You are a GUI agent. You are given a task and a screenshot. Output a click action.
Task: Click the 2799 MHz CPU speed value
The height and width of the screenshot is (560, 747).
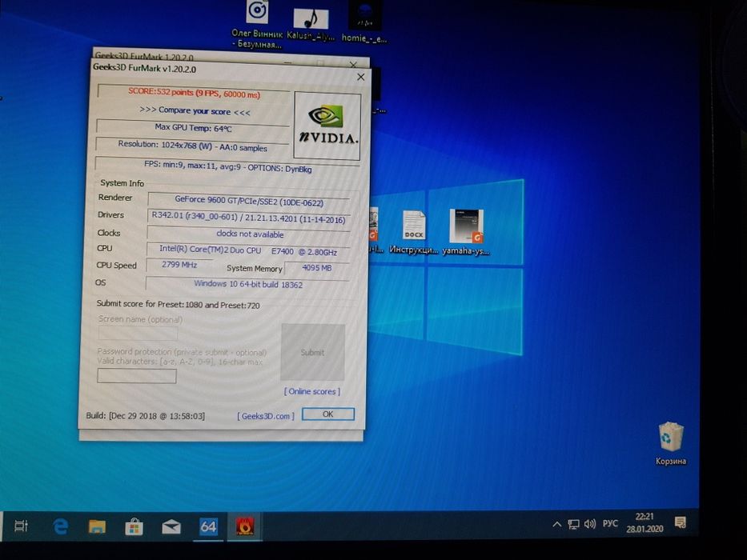click(179, 264)
